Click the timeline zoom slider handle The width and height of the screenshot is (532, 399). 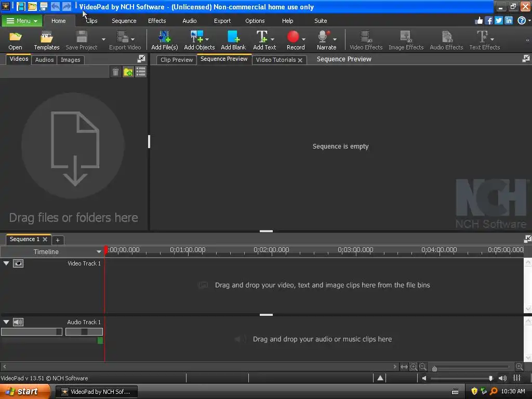[434, 368]
